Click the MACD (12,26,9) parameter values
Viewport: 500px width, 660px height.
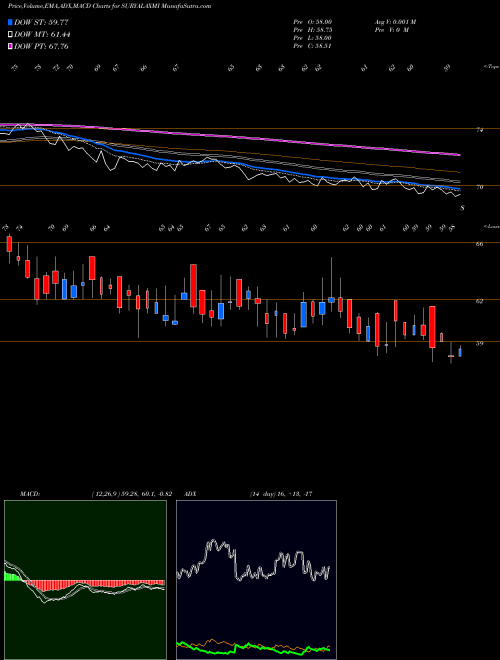click(x=131, y=494)
